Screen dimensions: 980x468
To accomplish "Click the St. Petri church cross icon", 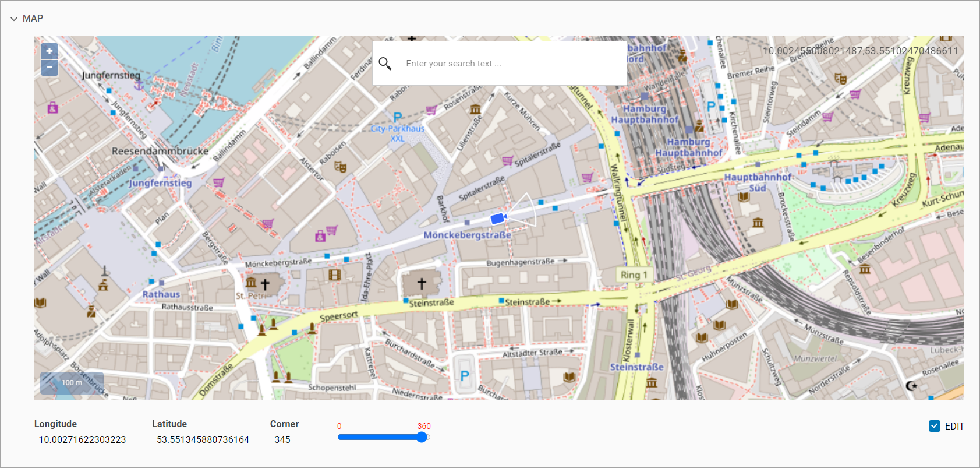I will [265, 284].
